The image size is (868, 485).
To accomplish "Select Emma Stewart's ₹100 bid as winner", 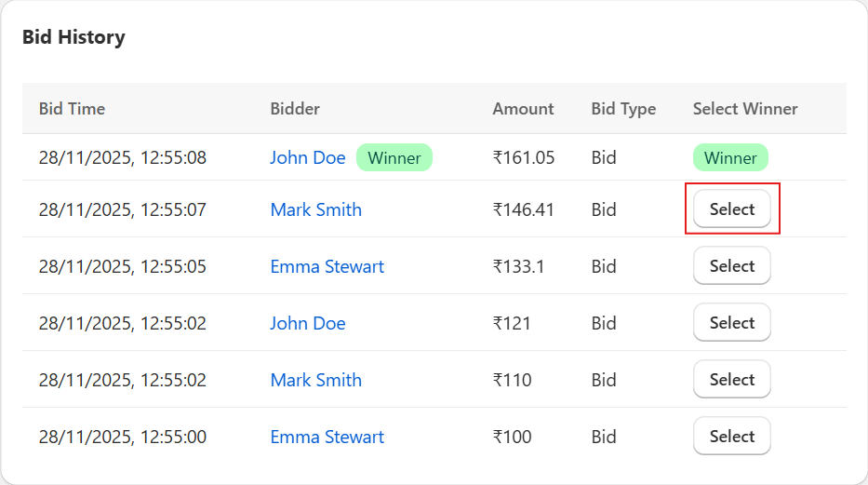I will [x=731, y=437].
